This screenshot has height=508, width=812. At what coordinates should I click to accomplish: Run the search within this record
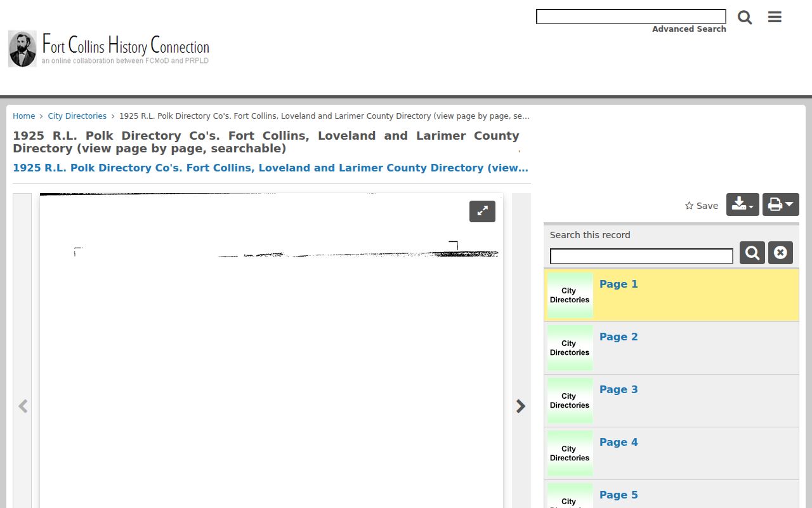(x=752, y=253)
